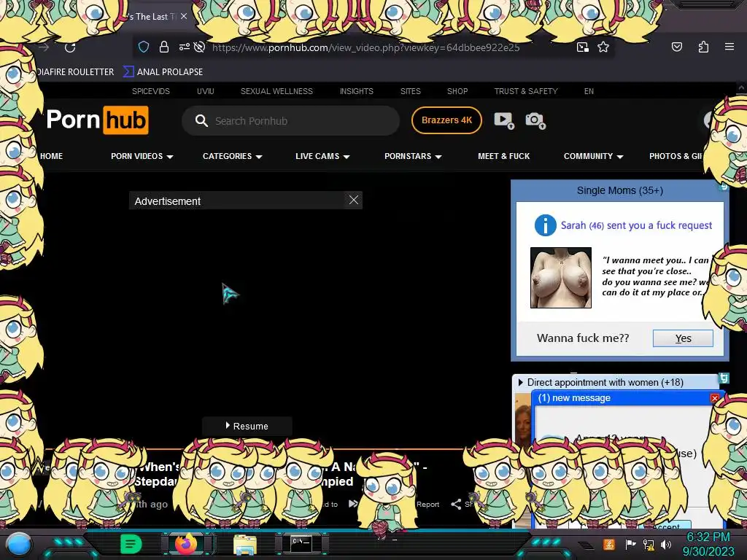Click the upload photo camera icon
747x560 pixels.
[535, 120]
